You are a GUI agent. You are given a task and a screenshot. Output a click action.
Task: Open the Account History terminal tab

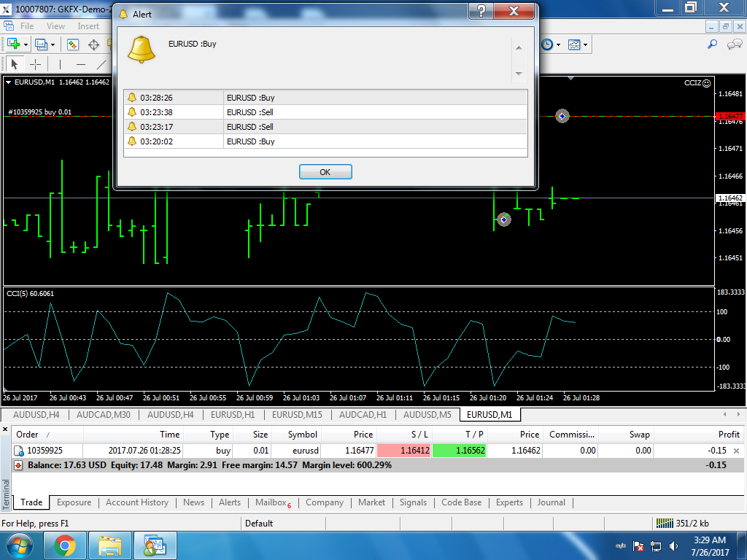pos(137,502)
